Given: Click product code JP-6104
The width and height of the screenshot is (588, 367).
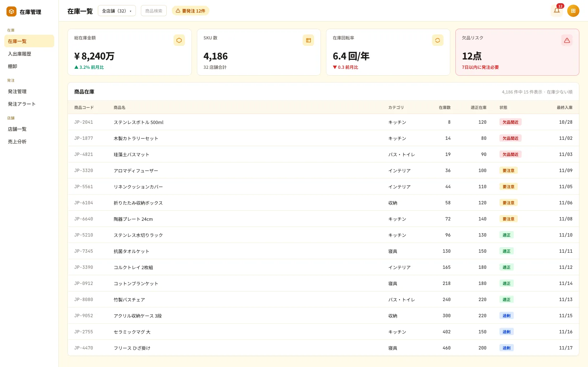Looking at the screenshot, I should point(84,203).
